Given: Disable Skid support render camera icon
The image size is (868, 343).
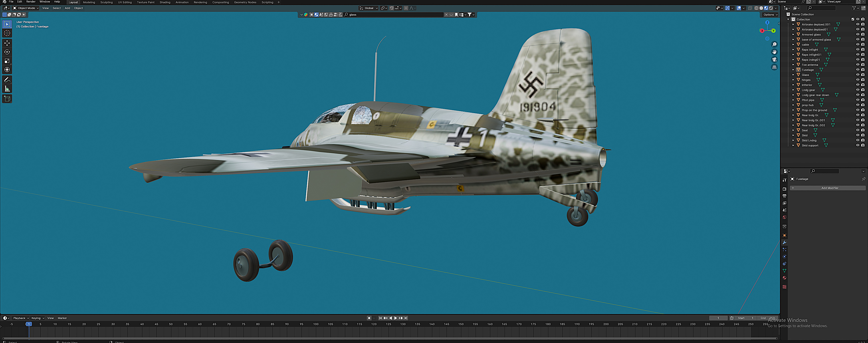Looking at the screenshot, I should (x=863, y=145).
